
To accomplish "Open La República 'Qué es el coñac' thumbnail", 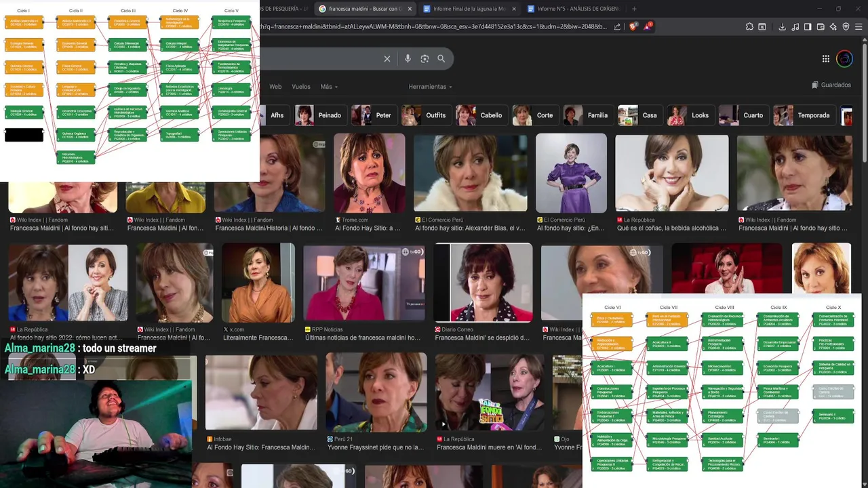I will click(x=671, y=172).
